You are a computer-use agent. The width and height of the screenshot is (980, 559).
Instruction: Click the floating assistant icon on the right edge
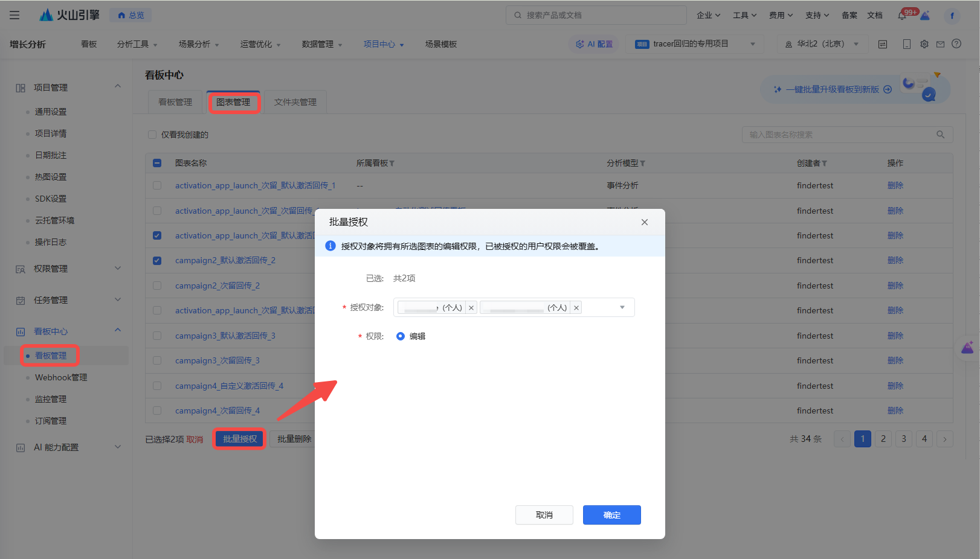968,348
